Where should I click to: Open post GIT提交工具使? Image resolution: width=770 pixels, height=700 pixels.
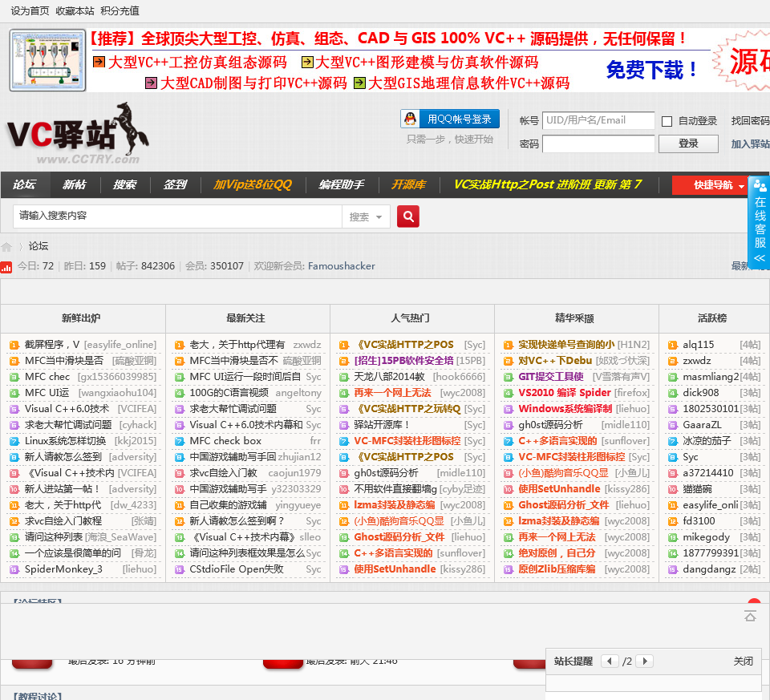(x=551, y=377)
